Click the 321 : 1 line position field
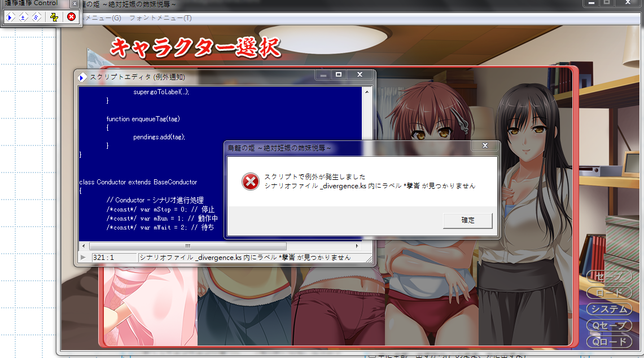 pyautogui.click(x=114, y=258)
